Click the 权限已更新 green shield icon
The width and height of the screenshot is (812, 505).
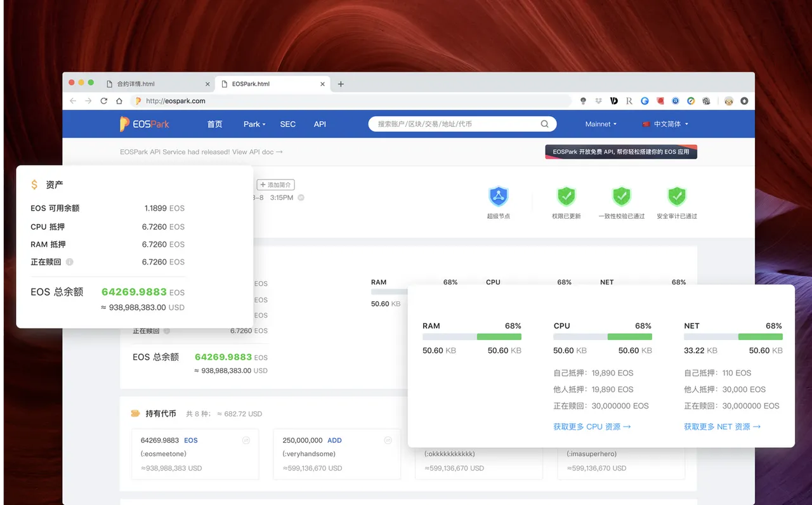(x=566, y=196)
